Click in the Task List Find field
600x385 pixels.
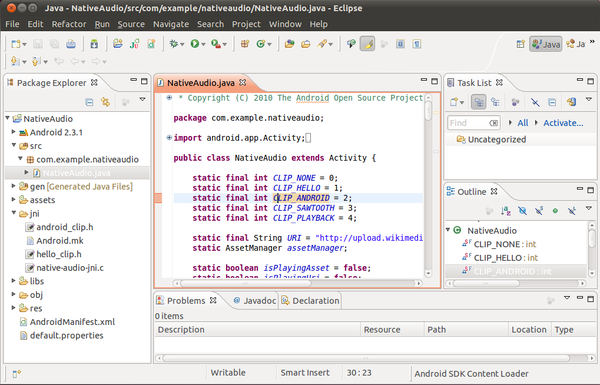coord(474,123)
